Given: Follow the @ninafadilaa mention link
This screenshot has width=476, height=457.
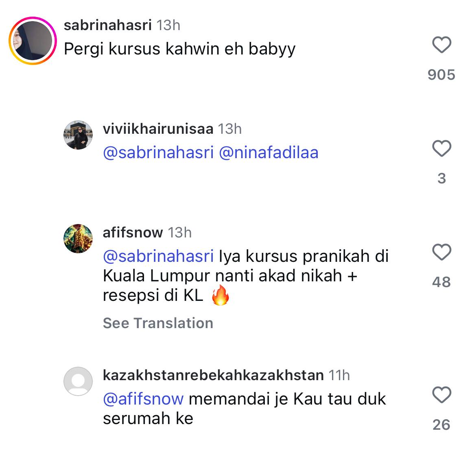Looking at the screenshot, I should [269, 152].
